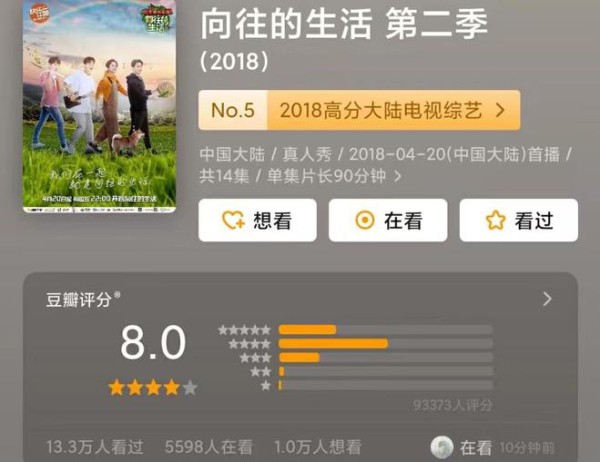Click the four-star orange distribution bar
The image size is (600, 462).
point(333,343)
